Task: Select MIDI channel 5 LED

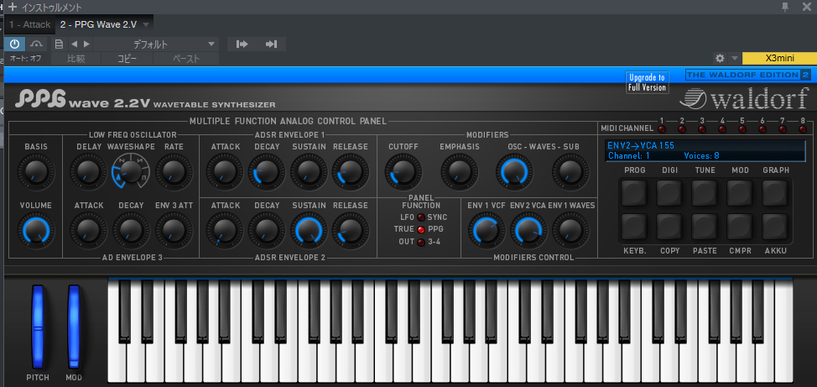Action: click(742, 129)
